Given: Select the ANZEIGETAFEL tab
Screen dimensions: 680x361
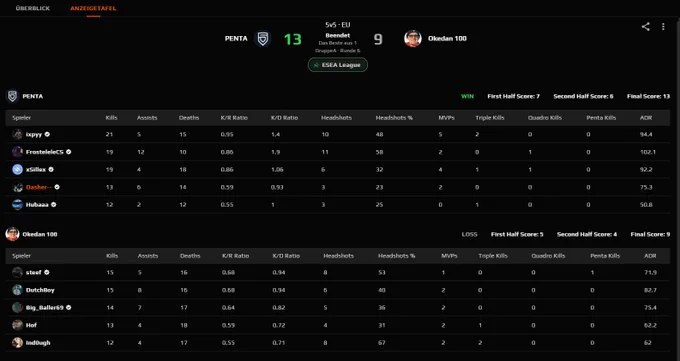Looking at the screenshot, I should click(x=93, y=8).
